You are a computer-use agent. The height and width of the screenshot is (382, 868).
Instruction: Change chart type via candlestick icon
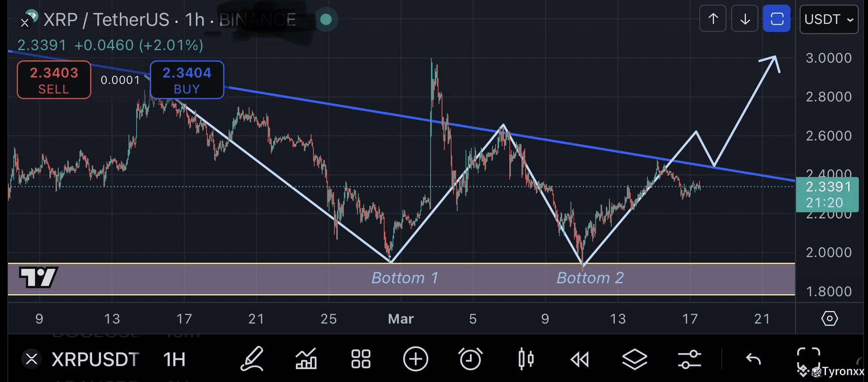tap(526, 359)
